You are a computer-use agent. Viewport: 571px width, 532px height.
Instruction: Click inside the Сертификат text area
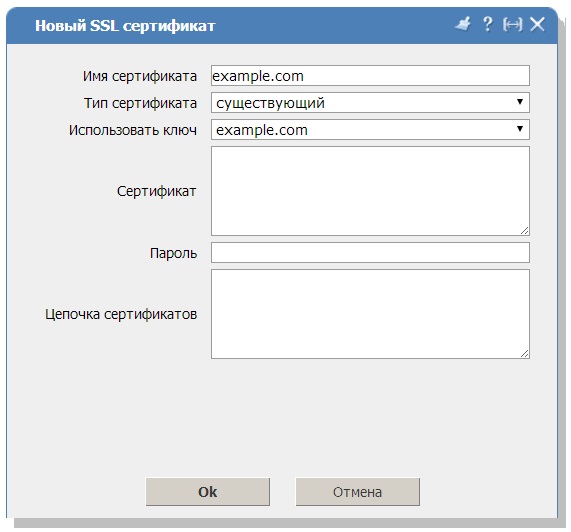click(370, 191)
